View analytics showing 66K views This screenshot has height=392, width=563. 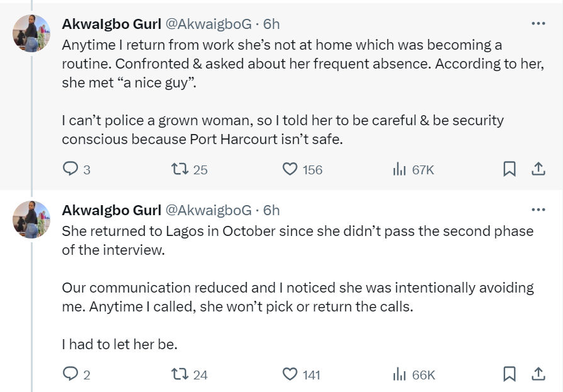(399, 374)
